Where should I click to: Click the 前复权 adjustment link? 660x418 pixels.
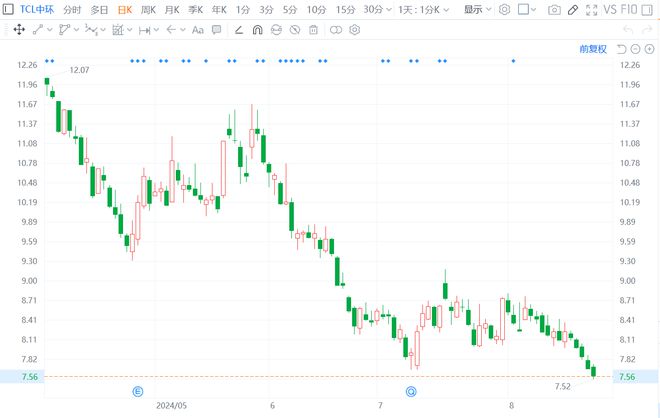[593, 48]
